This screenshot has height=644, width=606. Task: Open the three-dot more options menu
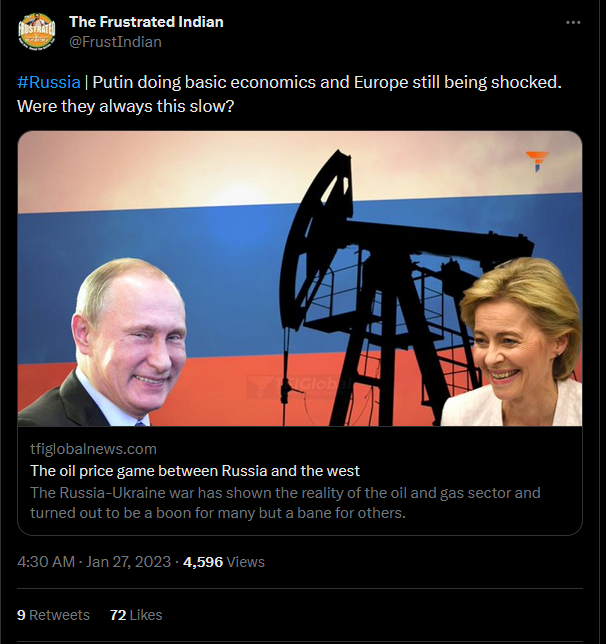[x=573, y=22]
